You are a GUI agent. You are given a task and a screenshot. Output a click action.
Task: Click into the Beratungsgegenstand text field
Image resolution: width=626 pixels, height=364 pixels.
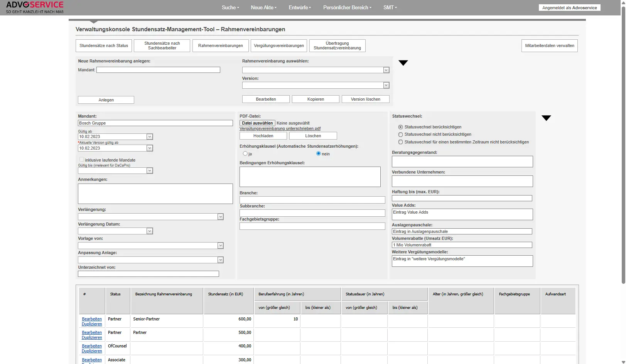click(x=462, y=162)
